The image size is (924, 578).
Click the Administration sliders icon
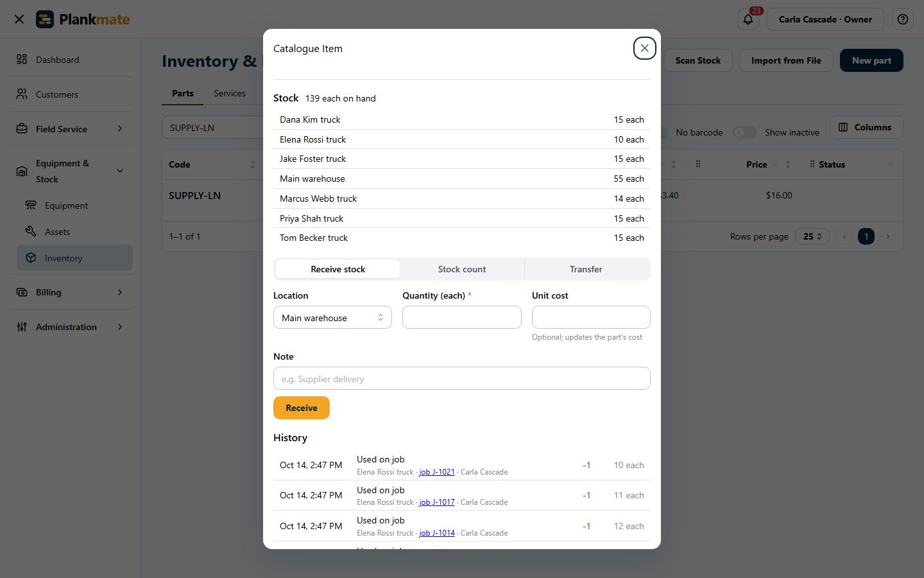pos(22,327)
